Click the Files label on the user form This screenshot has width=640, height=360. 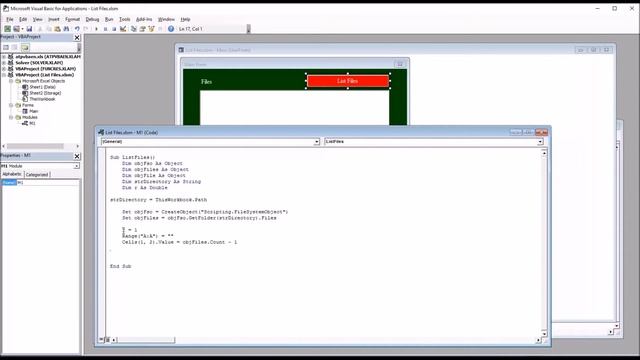tap(206, 82)
